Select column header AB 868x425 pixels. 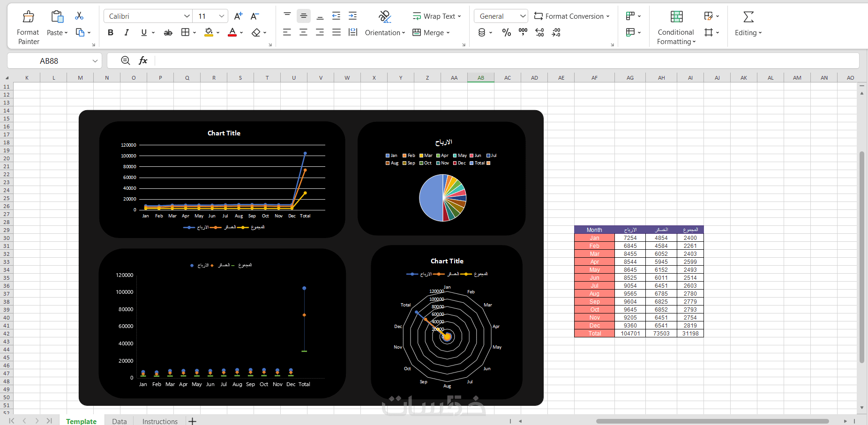point(481,78)
